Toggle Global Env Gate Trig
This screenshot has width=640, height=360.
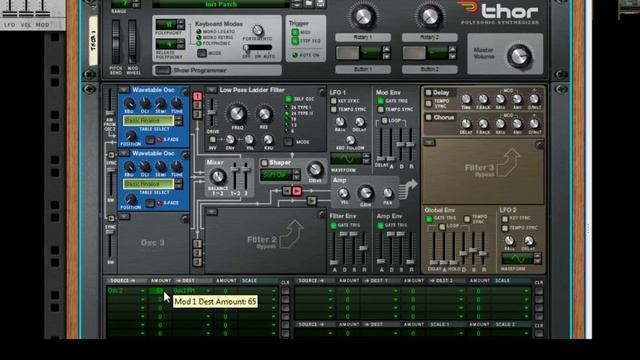[429, 219]
